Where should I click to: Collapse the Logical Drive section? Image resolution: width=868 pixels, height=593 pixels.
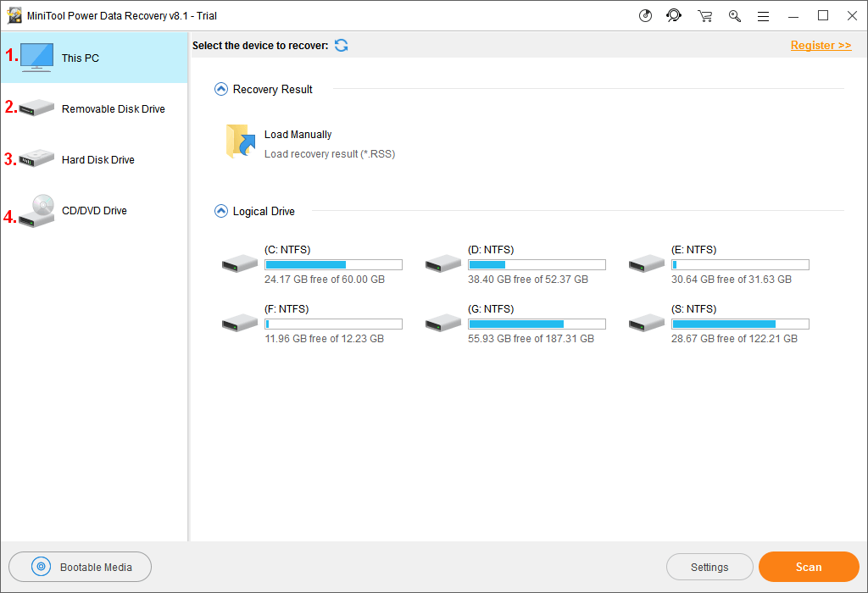point(220,210)
